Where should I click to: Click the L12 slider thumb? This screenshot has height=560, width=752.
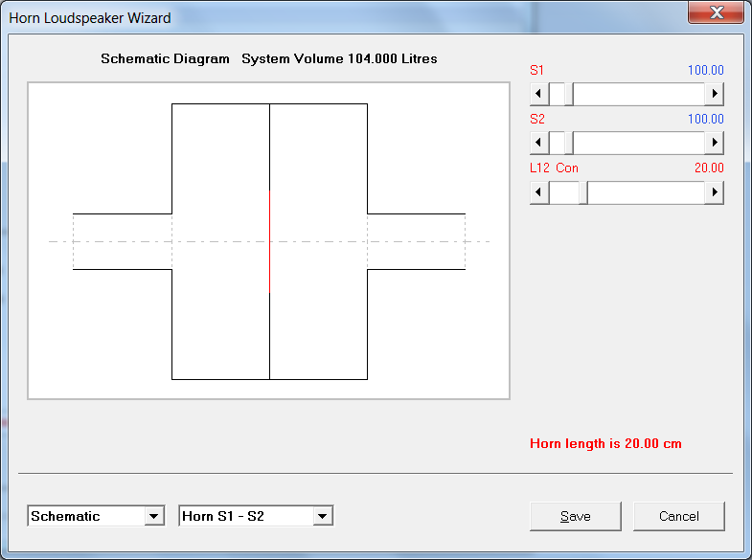click(x=583, y=192)
